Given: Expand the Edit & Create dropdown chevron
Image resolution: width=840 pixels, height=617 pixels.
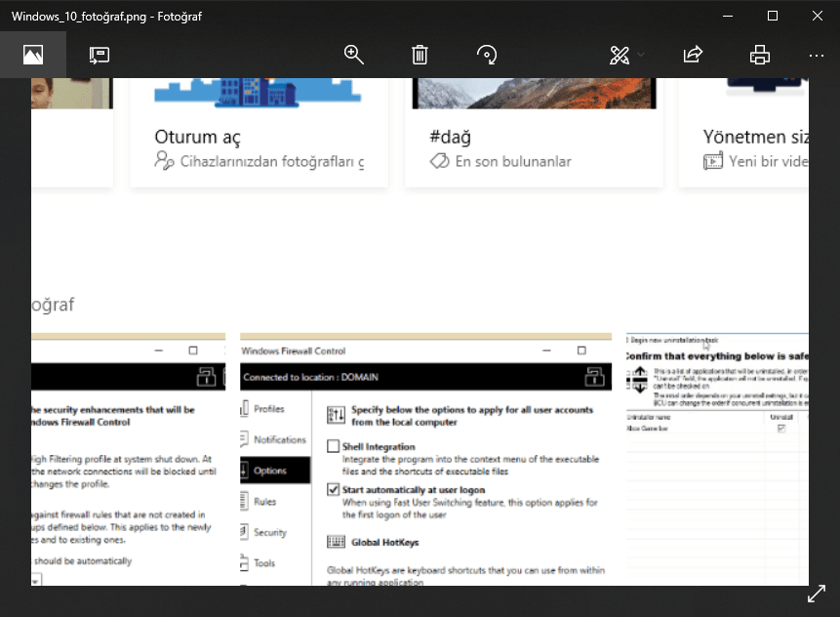Looking at the screenshot, I should (641, 55).
